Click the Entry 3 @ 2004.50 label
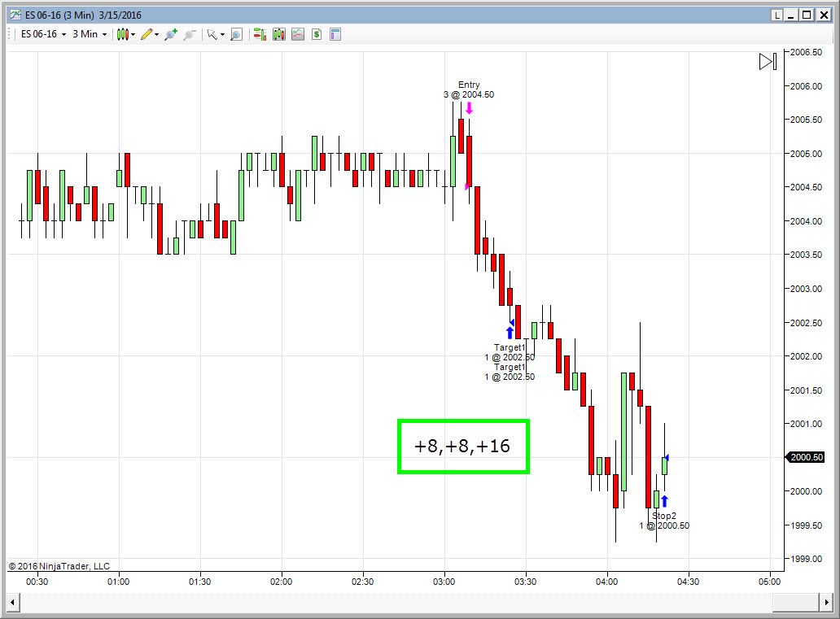 click(x=469, y=89)
